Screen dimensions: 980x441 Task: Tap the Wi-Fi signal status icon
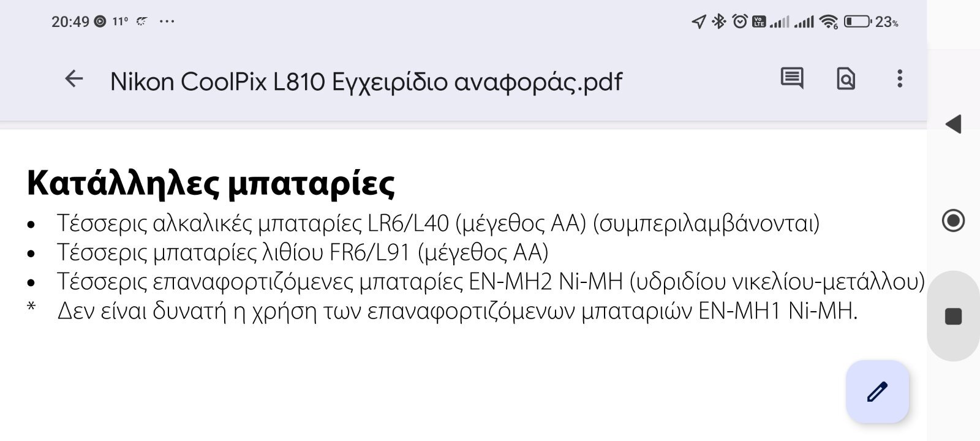tap(829, 22)
